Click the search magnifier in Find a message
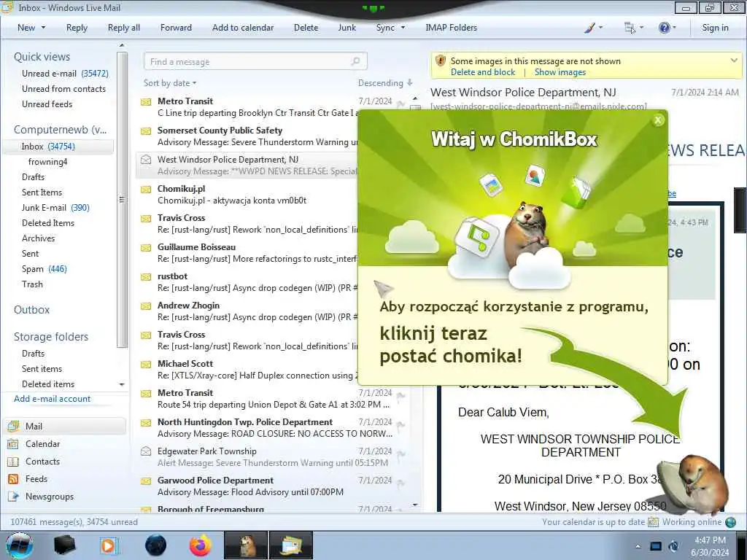747x560 pixels. (x=355, y=61)
